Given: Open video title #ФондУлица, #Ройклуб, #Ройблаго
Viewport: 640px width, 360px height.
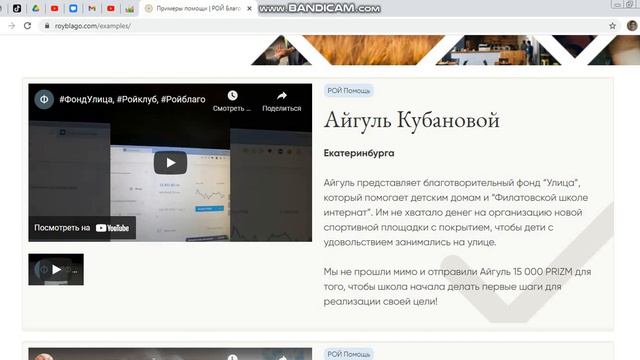Looking at the screenshot, I should (132, 99).
